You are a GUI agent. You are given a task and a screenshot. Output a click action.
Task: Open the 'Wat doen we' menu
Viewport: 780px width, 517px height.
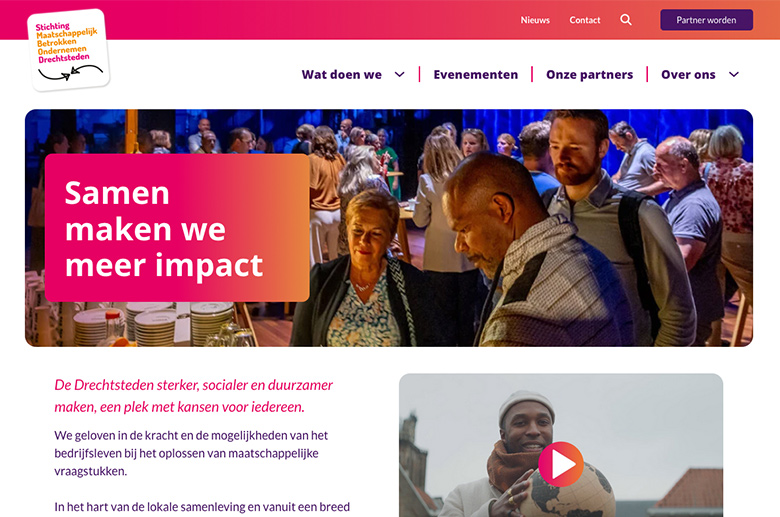click(342, 75)
